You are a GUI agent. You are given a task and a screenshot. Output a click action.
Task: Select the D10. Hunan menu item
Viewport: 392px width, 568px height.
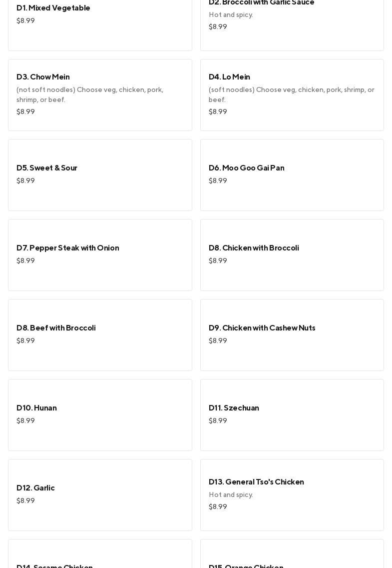100,414
